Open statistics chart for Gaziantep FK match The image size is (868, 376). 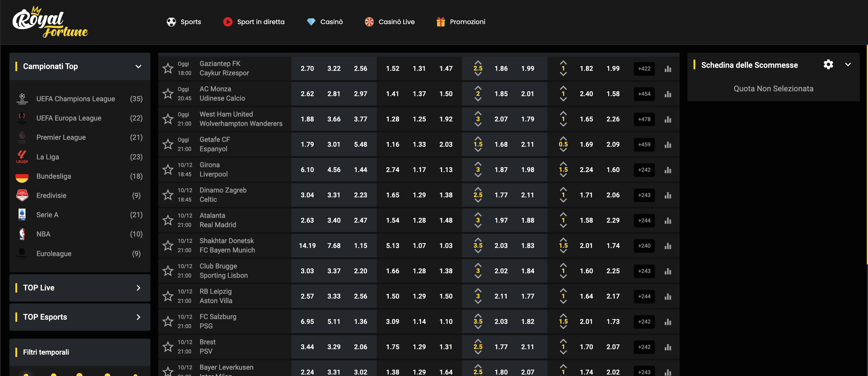click(x=668, y=69)
